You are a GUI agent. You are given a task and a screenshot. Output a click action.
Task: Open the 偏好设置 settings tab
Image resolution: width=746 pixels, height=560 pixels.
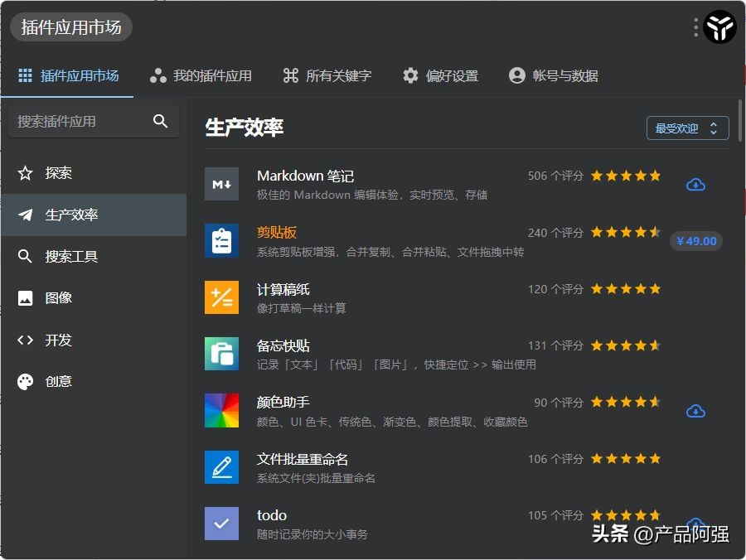click(445, 75)
